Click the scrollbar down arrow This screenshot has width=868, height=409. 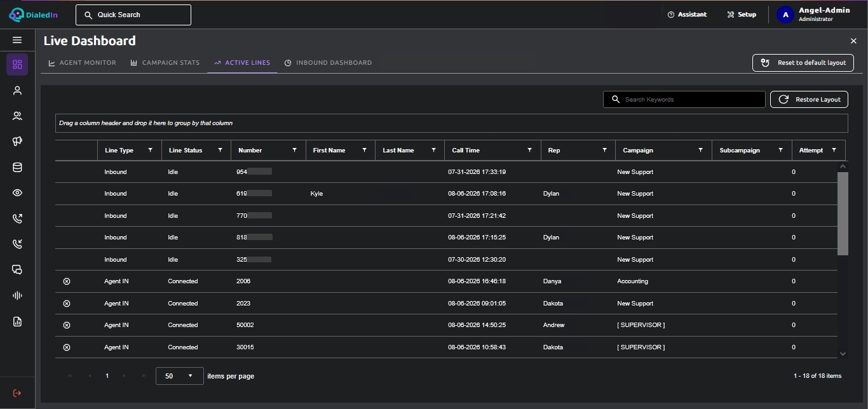click(843, 354)
